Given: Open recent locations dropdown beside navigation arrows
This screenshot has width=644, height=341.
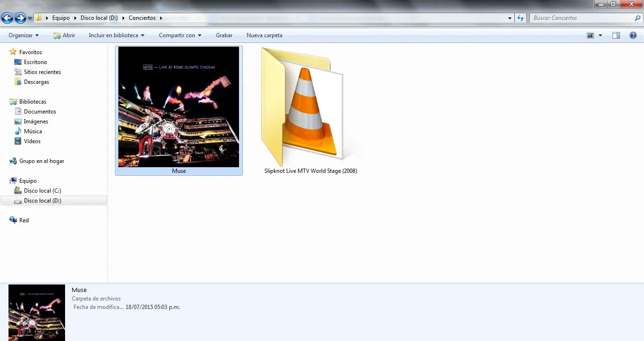Looking at the screenshot, I should [x=30, y=18].
